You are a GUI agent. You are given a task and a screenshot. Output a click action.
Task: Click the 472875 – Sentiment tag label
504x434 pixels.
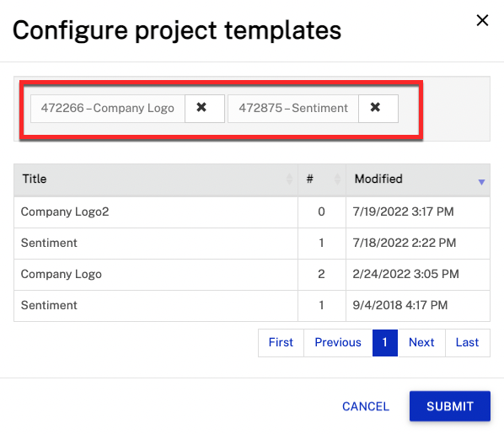(293, 109)
